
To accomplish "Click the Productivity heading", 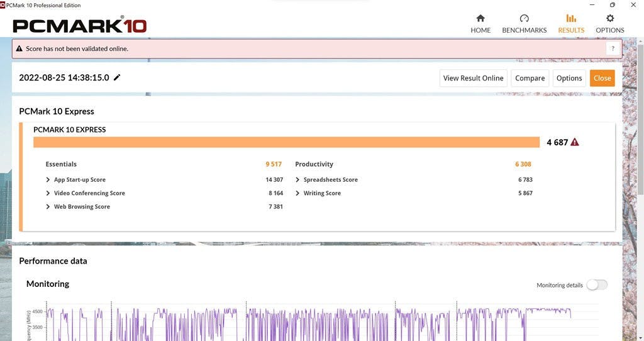I will (314, 164).
